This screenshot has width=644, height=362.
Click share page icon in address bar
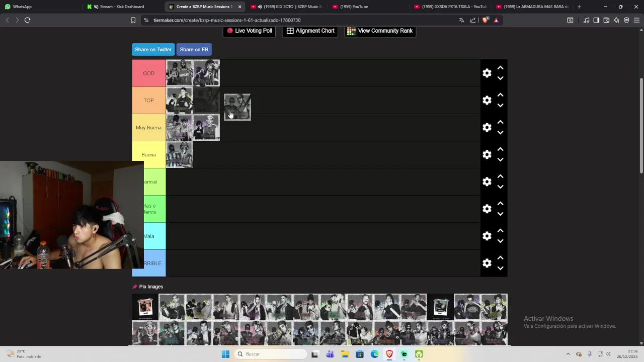coord(473,20)
